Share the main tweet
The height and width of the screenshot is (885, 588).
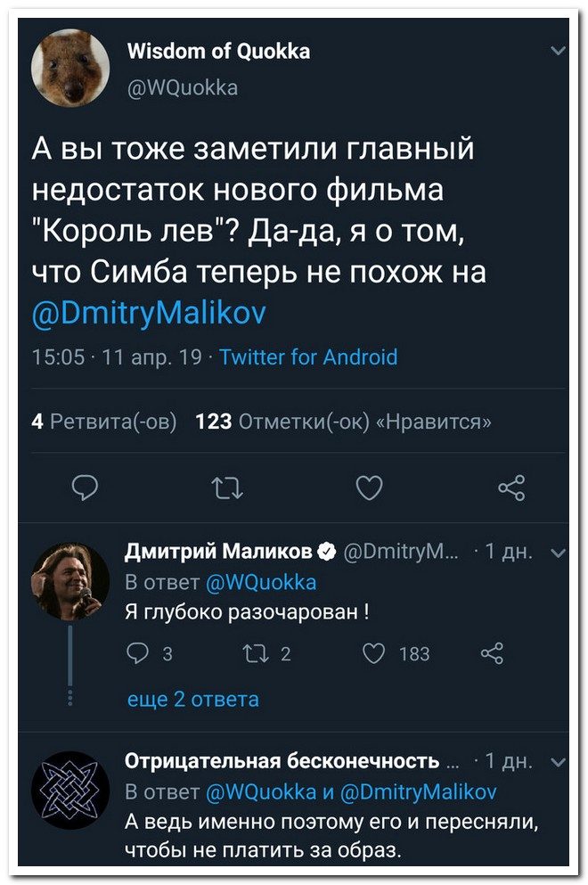pyautogui.click(x=511, y=488)
